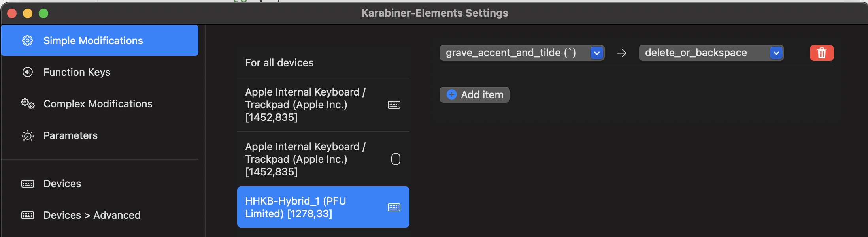Image resolution: width=868 pixels, height=237 pixels.
Task: Click the Devices keyboard icon in sidebar
Action: (28, 184)
